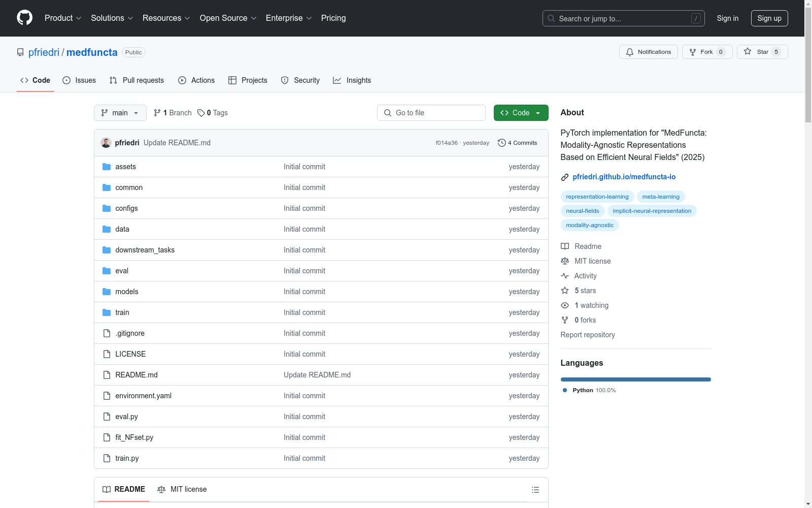Click Report repository link
The image size is (812, 508).
pos(588,335)
